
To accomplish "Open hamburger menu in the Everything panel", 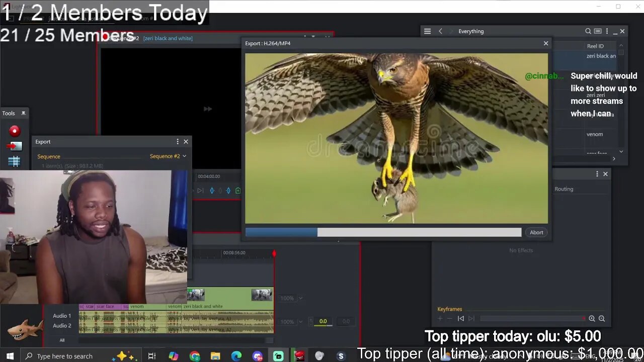I will [x=427, y=31].
